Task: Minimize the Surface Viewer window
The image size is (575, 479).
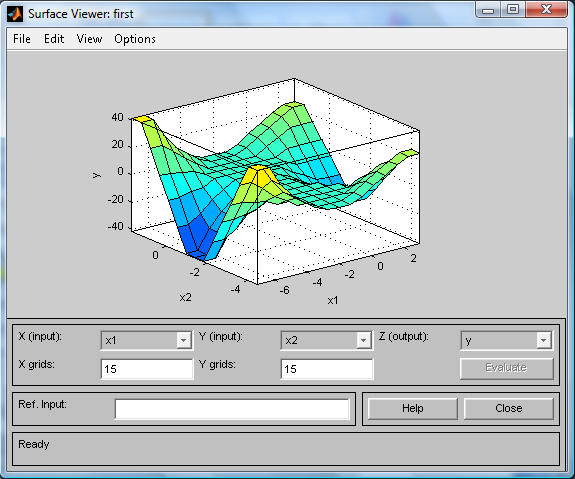Action: (x=488, y=9)
